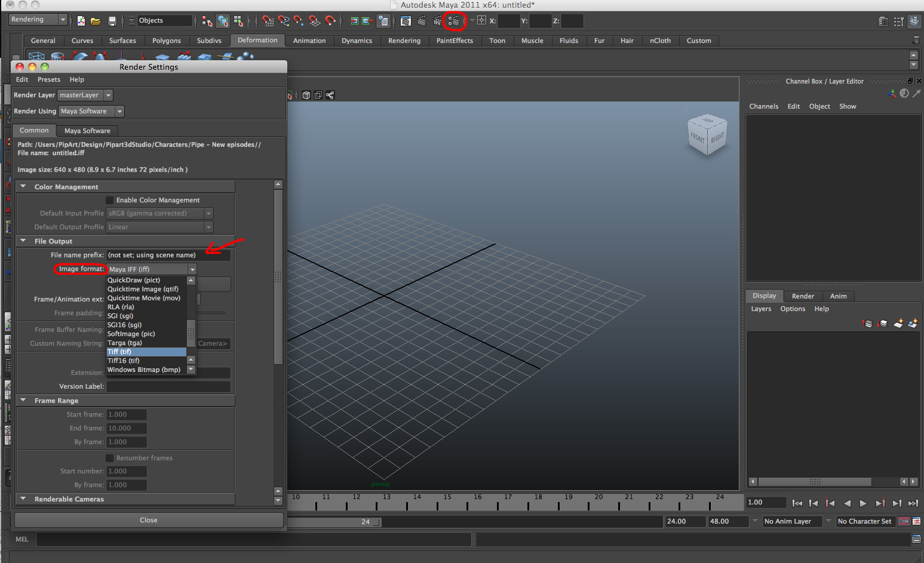Image resolution: width=924 pixels, height=563 pixels.
Task: Enable Color Management checkbox
Action: pos(109,200)
